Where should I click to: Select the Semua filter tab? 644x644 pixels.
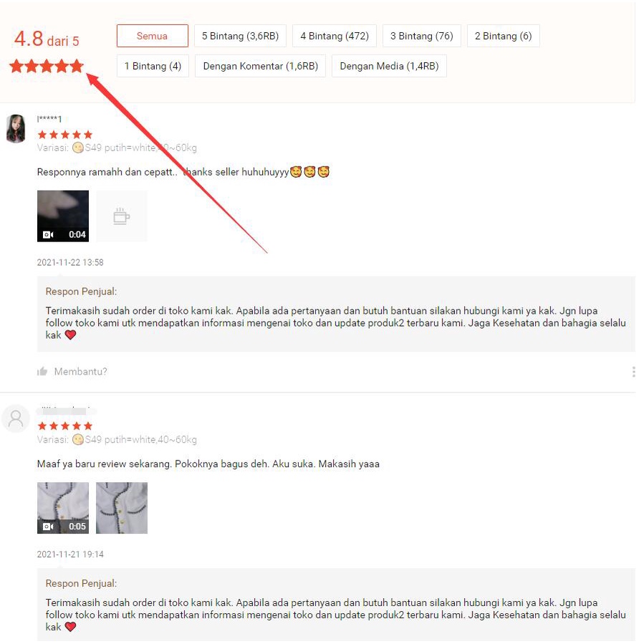(x=152, y=36)
